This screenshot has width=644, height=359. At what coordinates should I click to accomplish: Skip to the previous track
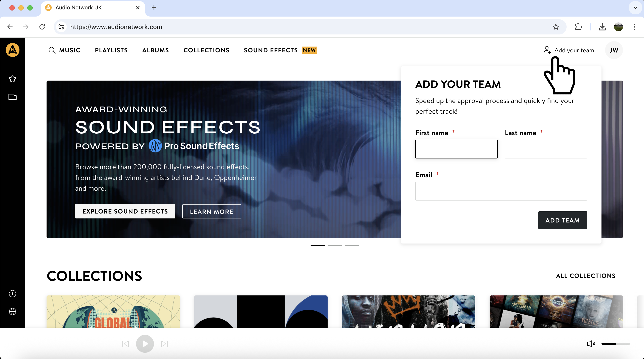126,344
